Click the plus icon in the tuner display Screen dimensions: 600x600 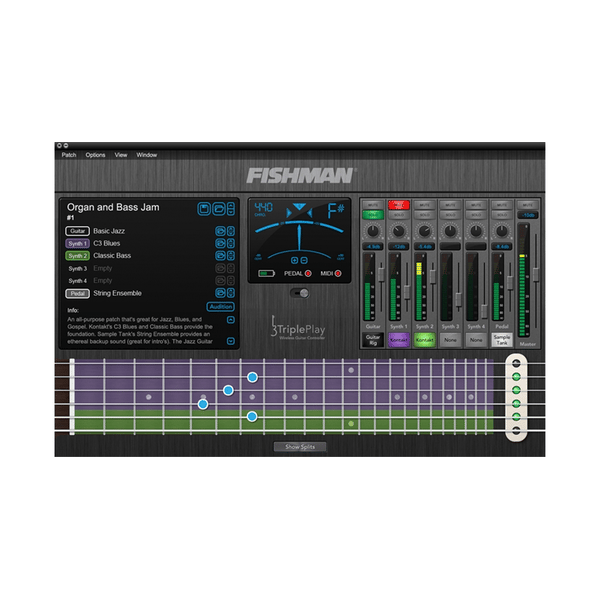(294, 260)
